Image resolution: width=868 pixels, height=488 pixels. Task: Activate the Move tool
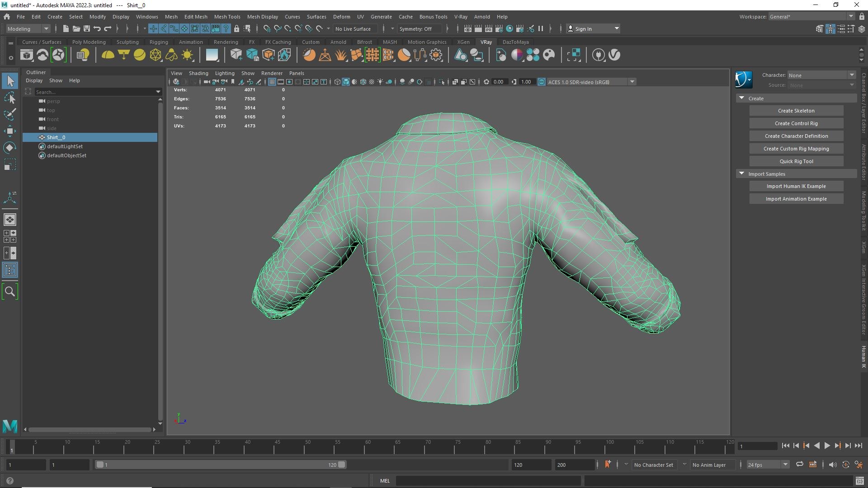point(10,131)
